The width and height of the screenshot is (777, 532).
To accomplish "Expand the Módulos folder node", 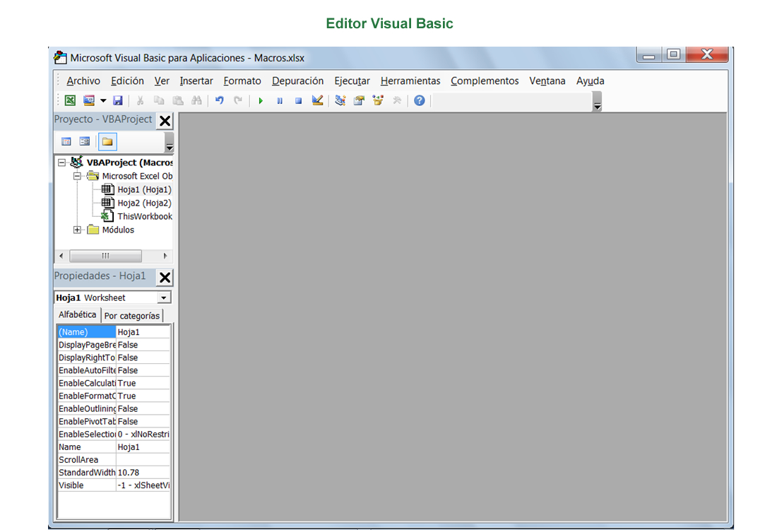I will 77,230.
